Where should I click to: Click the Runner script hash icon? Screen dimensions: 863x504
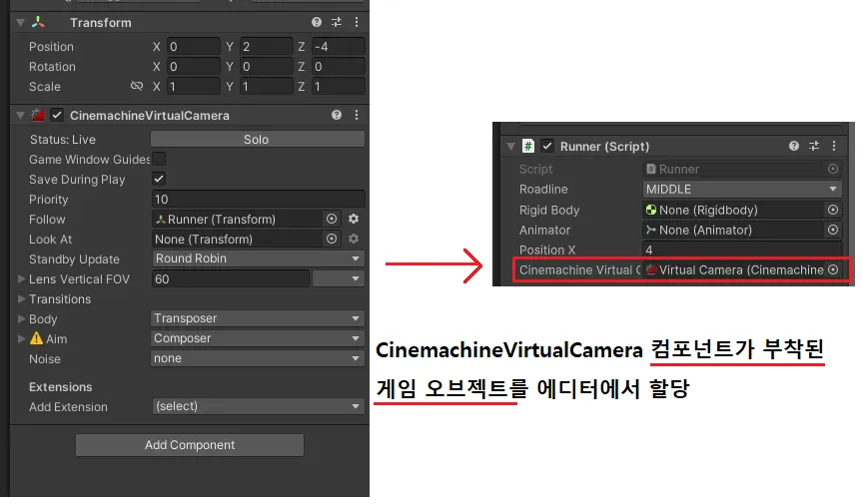click(x=527, y=146)
